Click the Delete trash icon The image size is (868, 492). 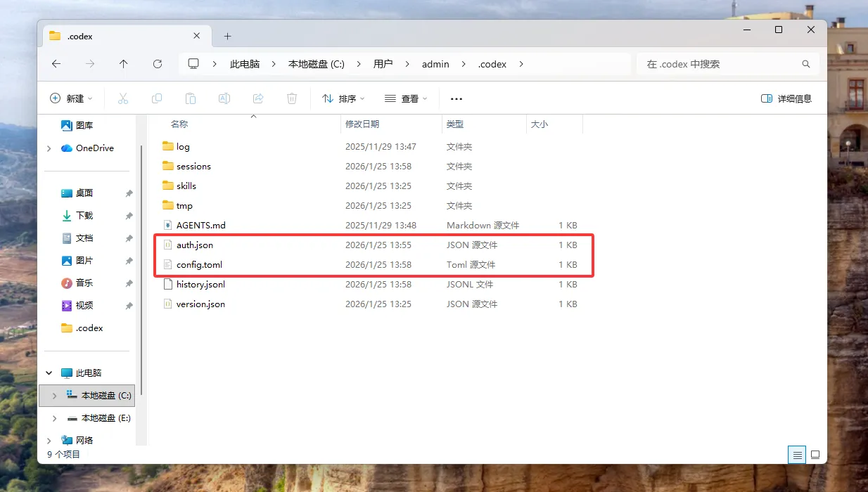click(x=292, y=99)
